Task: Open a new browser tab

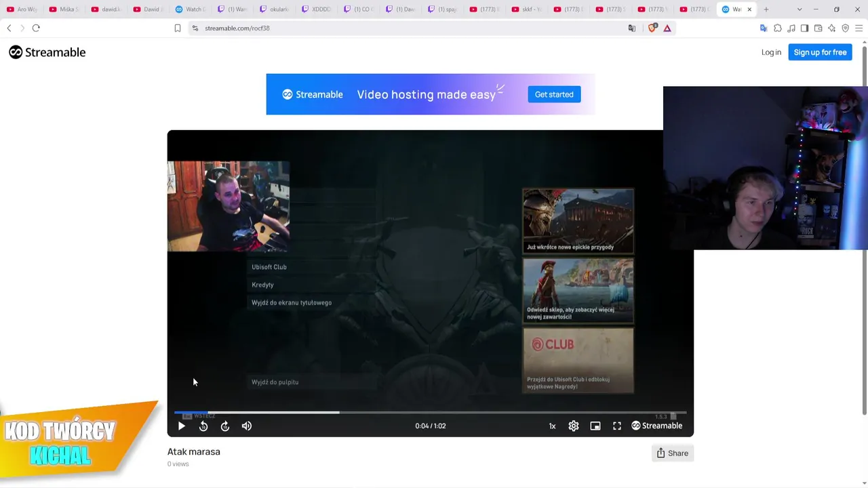Action: click(766, 9)
